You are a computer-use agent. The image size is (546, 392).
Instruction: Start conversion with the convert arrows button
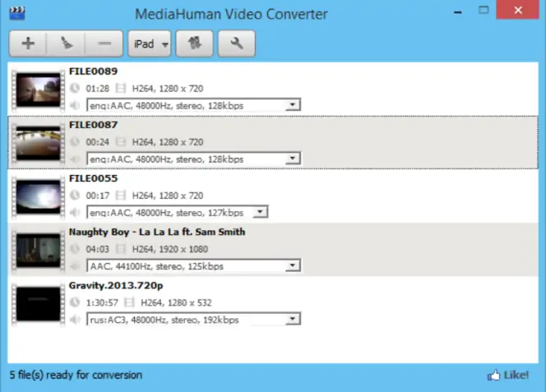[195, 44]
